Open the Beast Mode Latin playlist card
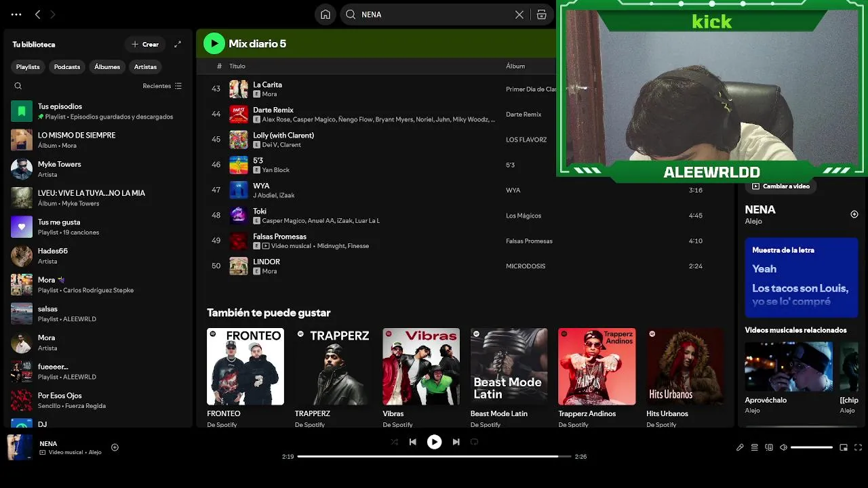The image size is (868, 488). click(x=509, y=377)
